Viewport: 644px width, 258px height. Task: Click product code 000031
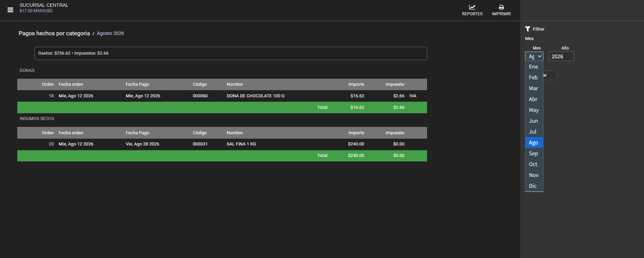click(x=200, y=144)
